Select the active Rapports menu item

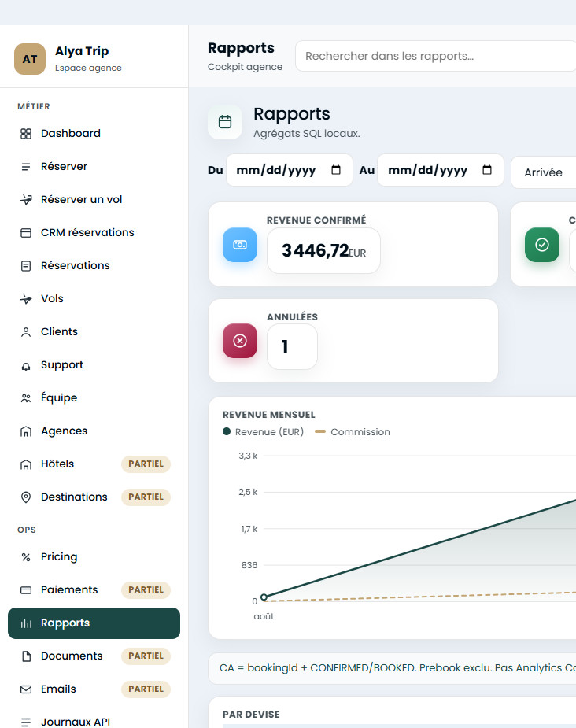click(94, 623)
